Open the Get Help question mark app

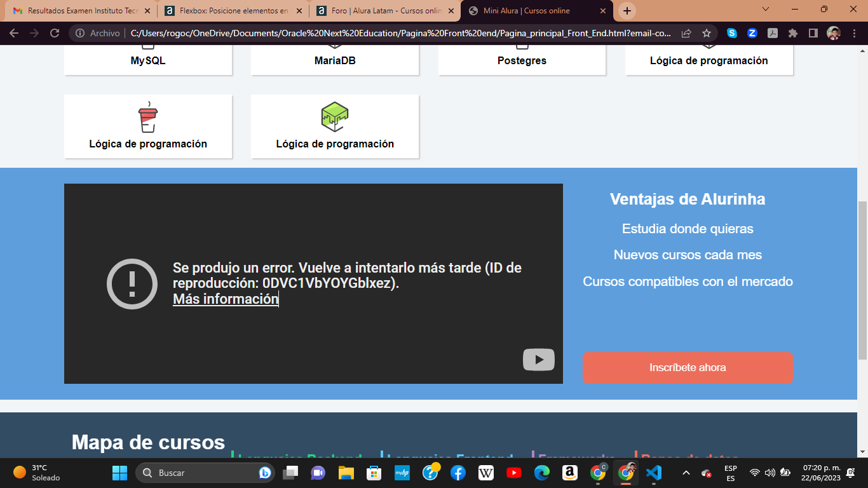[x=430, y=472]
